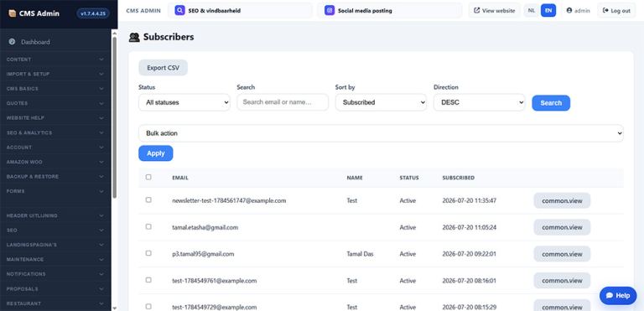
Task: Click the Help chat bubble icon
Action: tap(610, 295)
